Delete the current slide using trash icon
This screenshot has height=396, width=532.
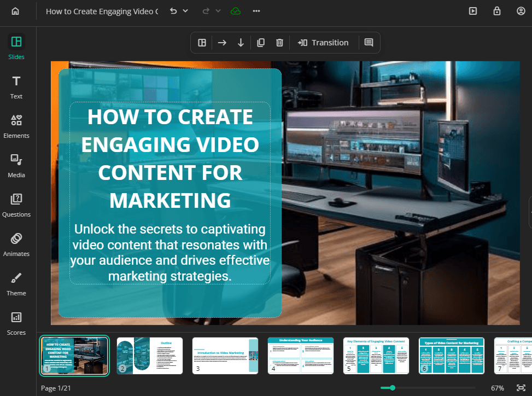pyautogui.click(x=279, y=43)
